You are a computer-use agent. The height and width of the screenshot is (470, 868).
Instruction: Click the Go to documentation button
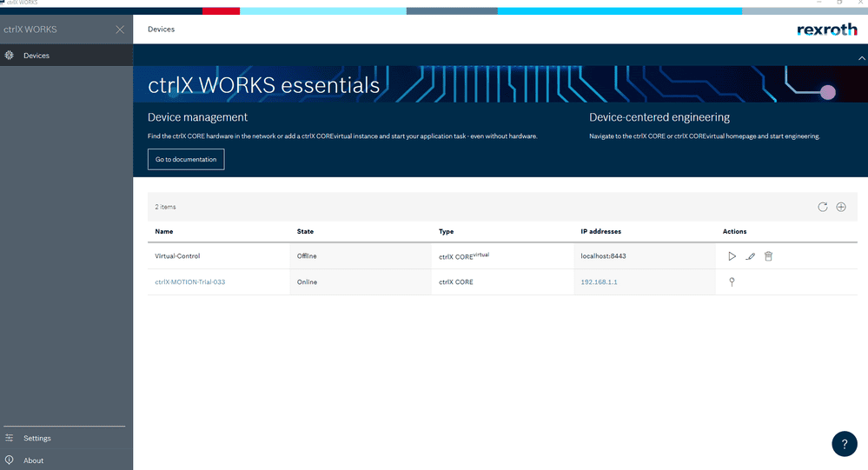[x=186, y=160]
